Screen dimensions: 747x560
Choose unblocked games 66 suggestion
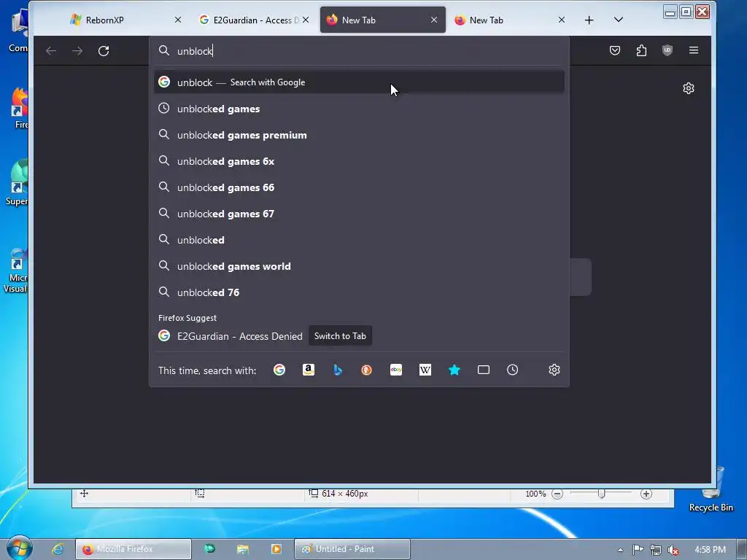(359, 187)
